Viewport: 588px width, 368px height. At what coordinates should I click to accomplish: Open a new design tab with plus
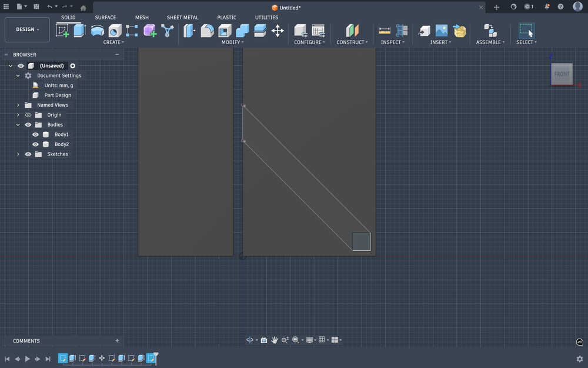point(496,7)
